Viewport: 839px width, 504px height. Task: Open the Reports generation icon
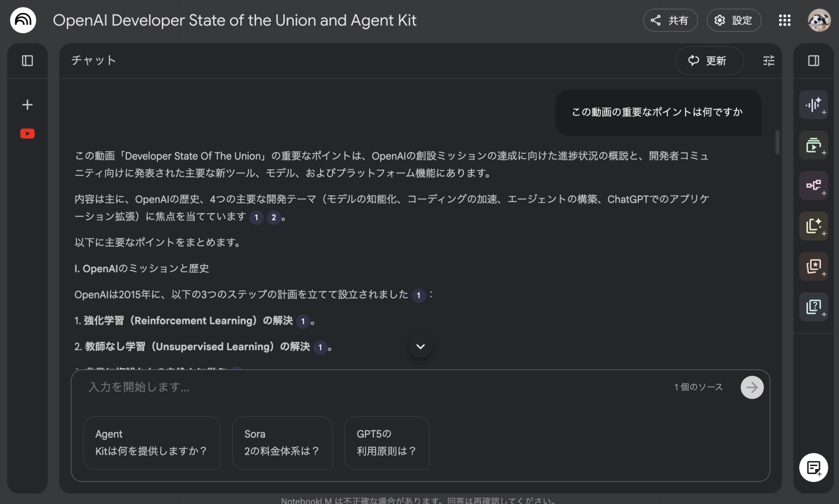814,226
